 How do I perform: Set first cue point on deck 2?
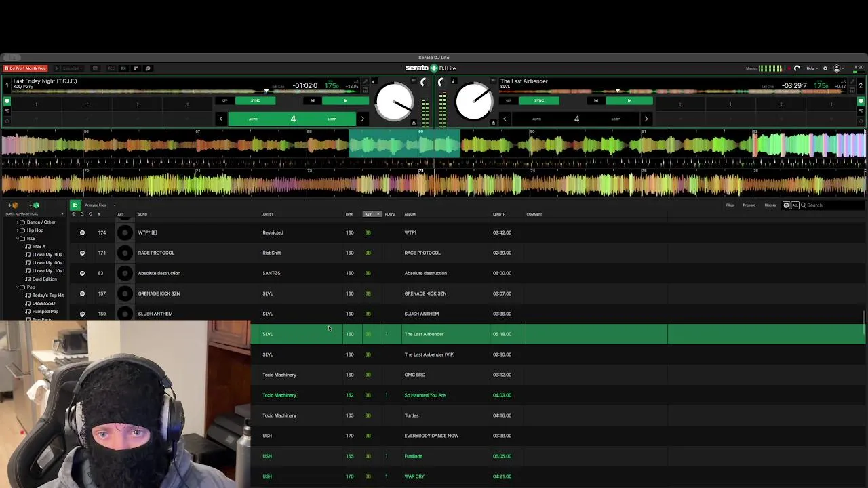pyautogui.click(x=680, y=104)
